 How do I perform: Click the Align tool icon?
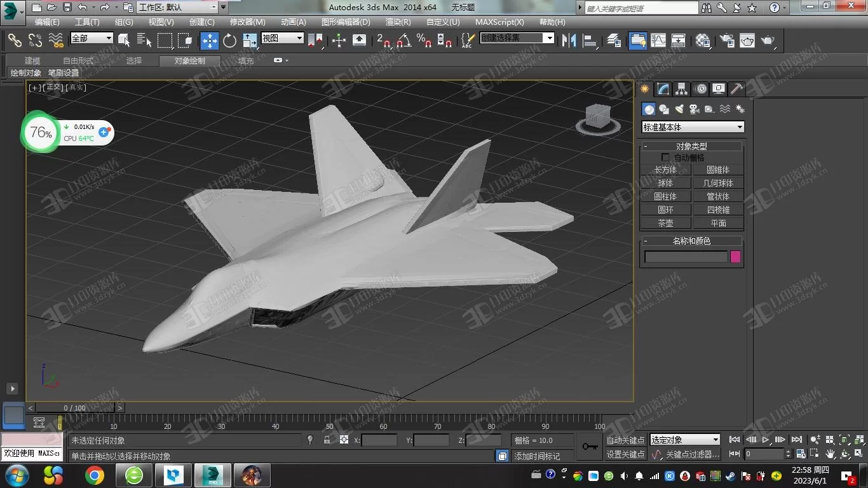pyautogui.click(x=590, y=41)
